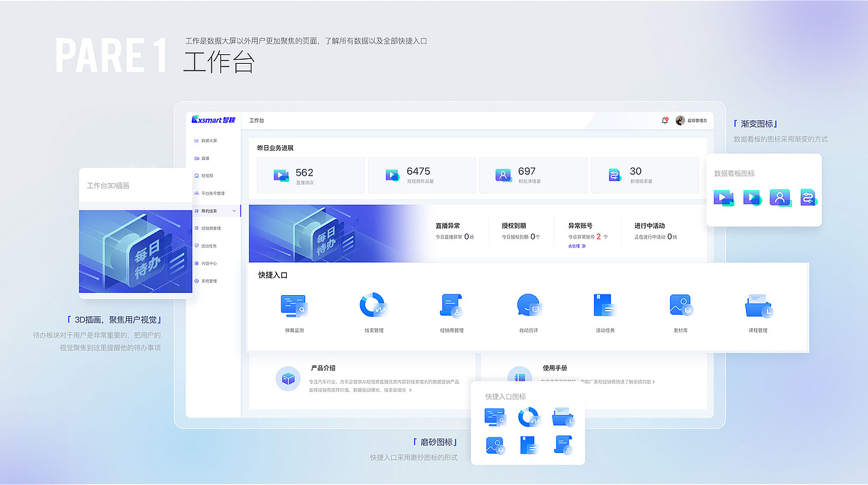Select 商机线索 in sidebar menu
868x485 pixels.
click(214, 211)
